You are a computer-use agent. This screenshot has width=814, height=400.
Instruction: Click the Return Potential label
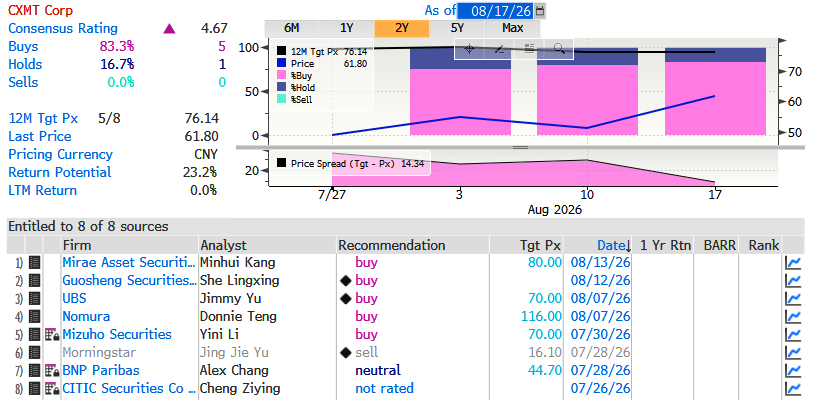click(x=60, y=172)
